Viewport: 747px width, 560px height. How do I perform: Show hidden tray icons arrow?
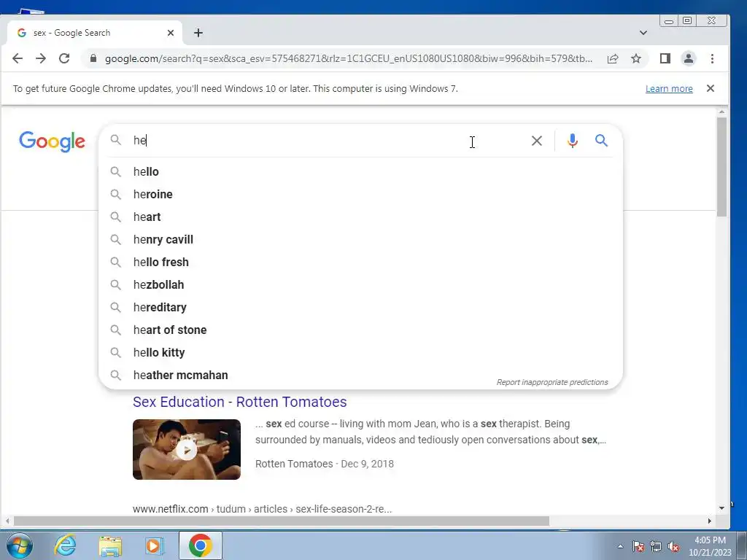coord(620,546)
